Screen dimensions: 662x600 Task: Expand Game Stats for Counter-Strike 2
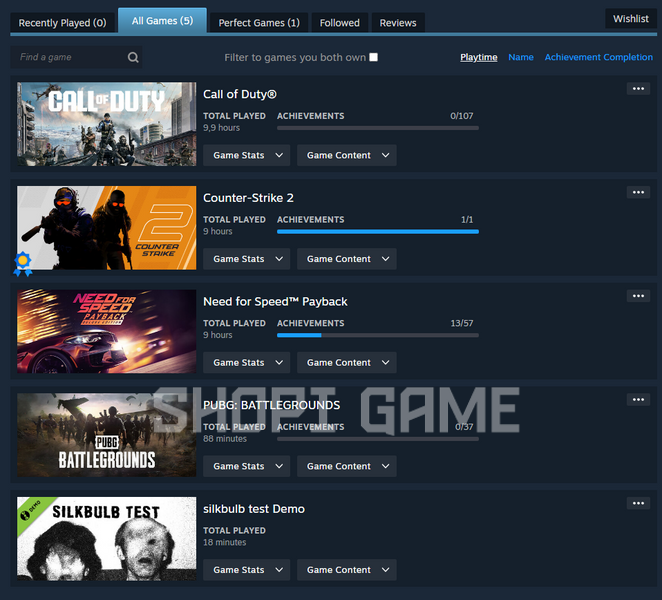(247, 259)
